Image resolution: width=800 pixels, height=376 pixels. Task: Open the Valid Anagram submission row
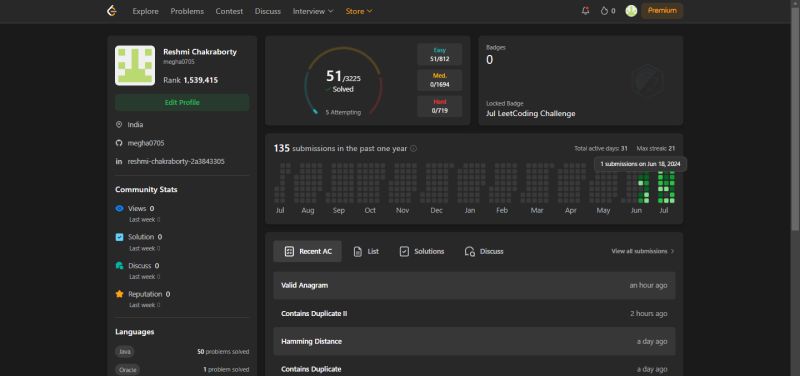point(474,285)
